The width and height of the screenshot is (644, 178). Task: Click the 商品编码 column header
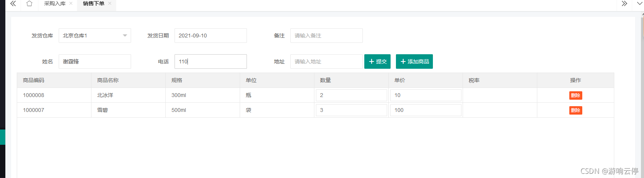pos(54,80)
